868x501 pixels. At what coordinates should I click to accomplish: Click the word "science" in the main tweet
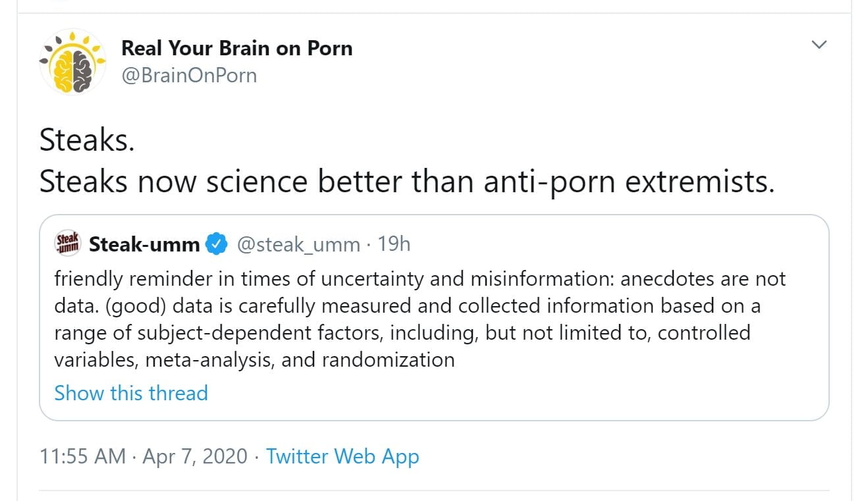pos(256,182)
